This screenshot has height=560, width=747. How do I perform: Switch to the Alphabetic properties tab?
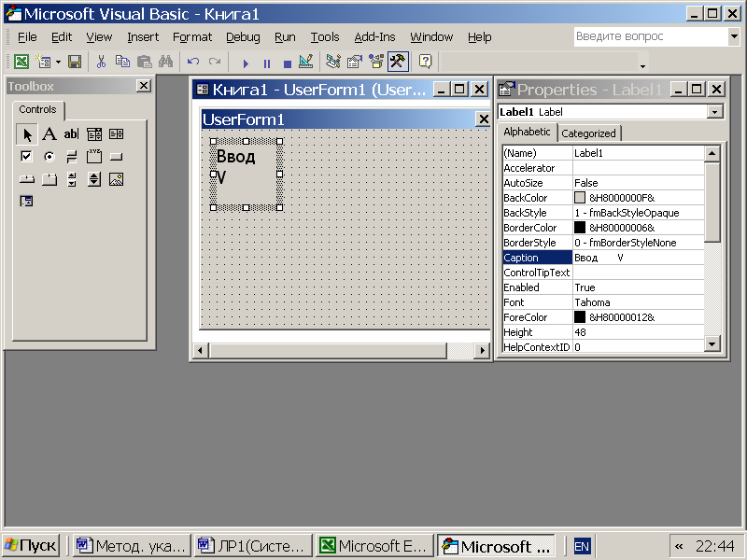pos(527,132)
